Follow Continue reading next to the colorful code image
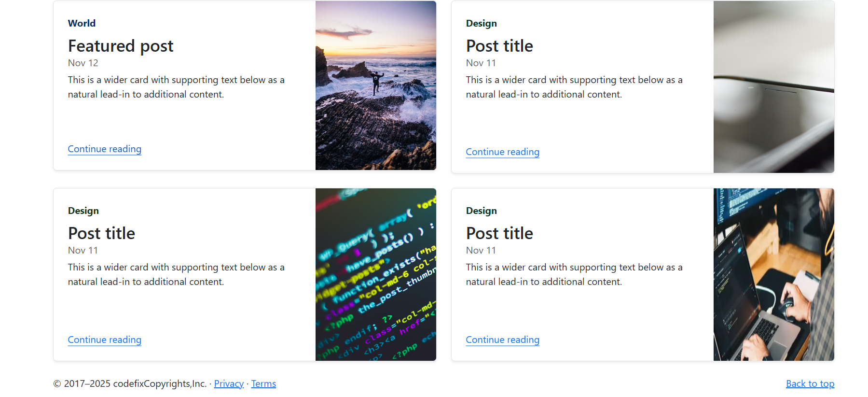 104,340
